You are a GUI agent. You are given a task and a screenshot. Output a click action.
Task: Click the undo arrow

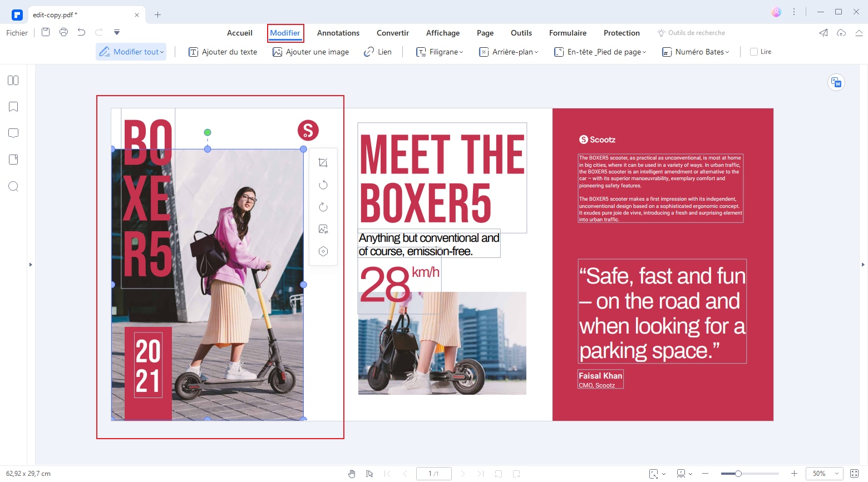coord(81,32)
